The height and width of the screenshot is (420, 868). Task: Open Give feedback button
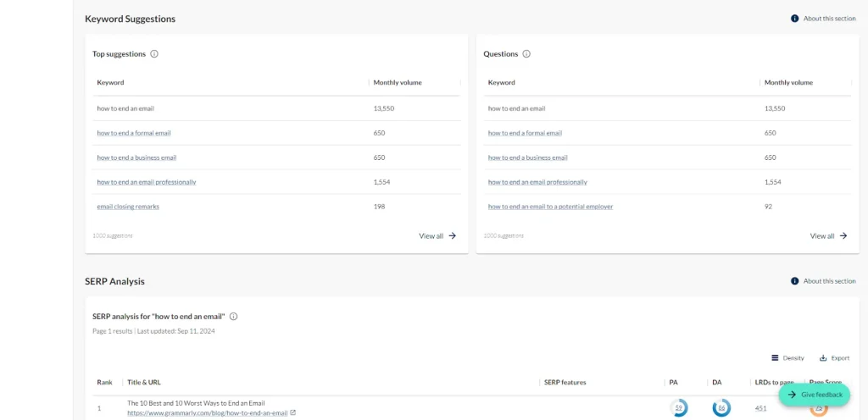[x=815, y=395]
